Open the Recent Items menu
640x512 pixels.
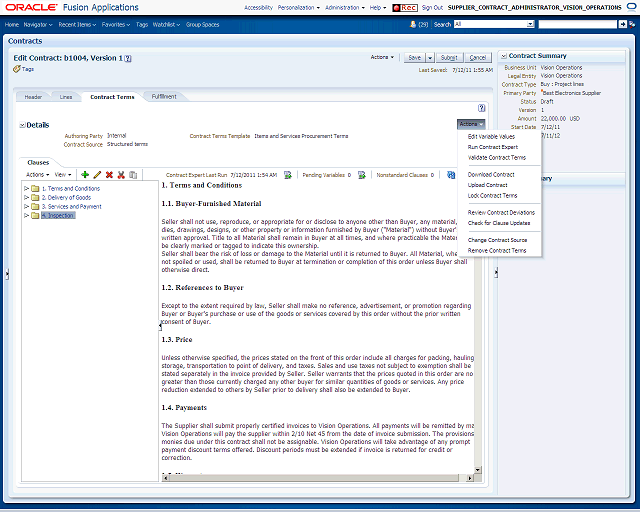77,25
